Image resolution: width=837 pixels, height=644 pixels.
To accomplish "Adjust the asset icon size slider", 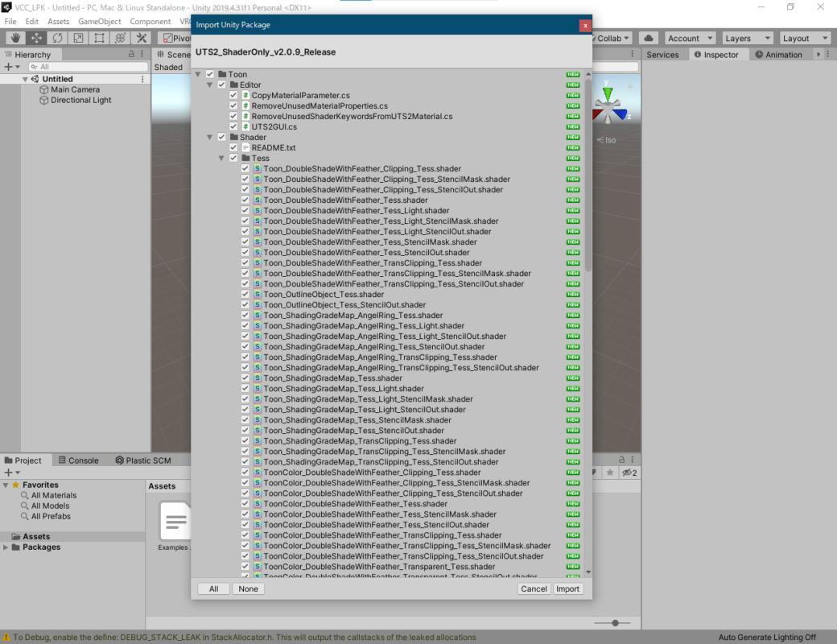I will pos(615,623).
